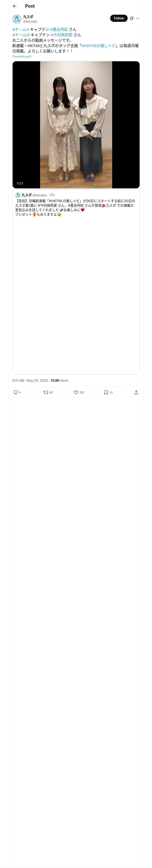The height and width of the screenshot is (868, 152).
Task: Follow the 九スポ account
Action: point(119,18)
